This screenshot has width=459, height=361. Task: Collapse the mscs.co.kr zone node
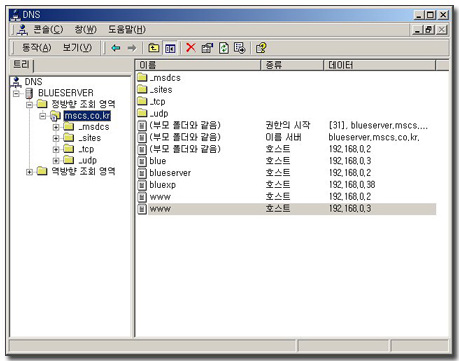pyautogui.click(x=42, y=116)
